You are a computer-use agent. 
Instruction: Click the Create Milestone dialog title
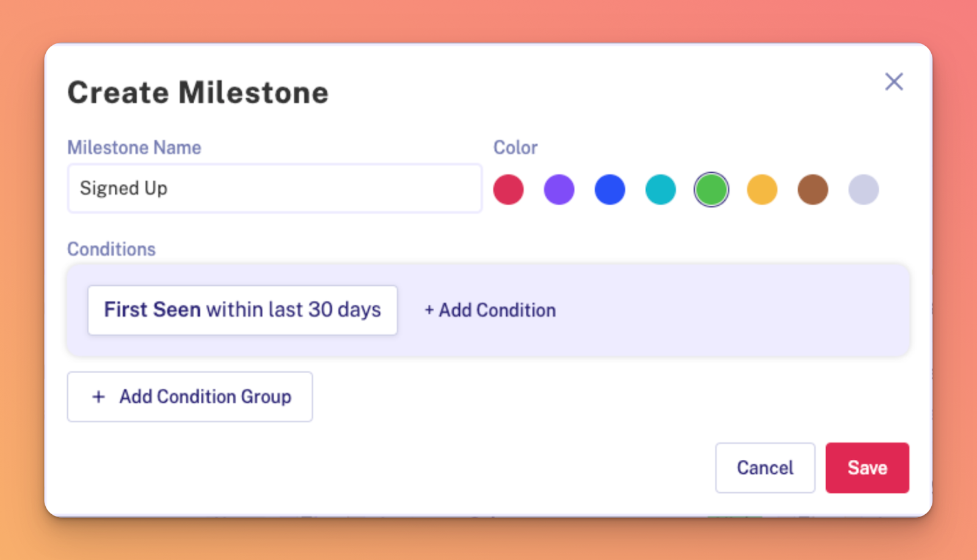tap(198, 93)
